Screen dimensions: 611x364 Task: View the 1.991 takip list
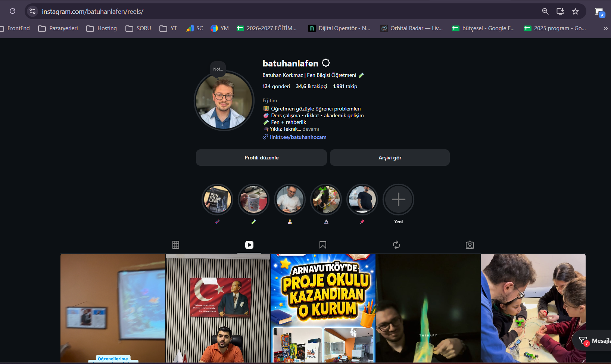pyautogui.click(x=345, y=86)
